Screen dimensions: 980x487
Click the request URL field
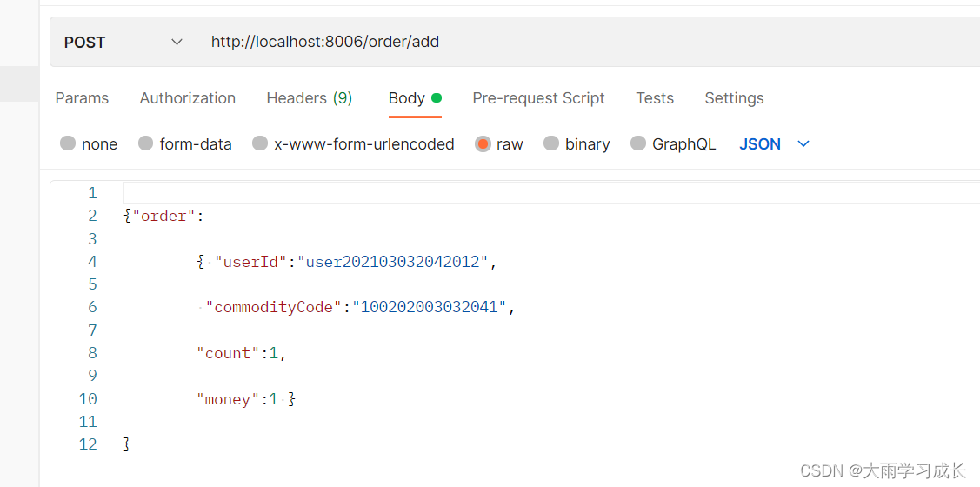pyautogui.click(x=588, y=42)
